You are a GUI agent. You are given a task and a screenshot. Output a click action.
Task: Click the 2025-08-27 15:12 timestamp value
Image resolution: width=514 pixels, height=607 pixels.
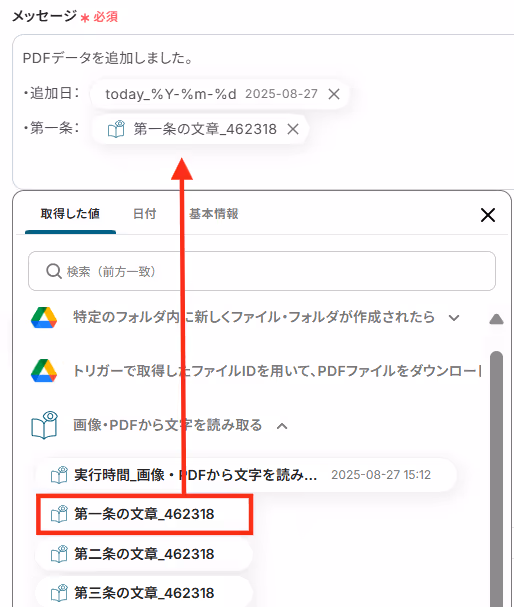click(381, 475)
